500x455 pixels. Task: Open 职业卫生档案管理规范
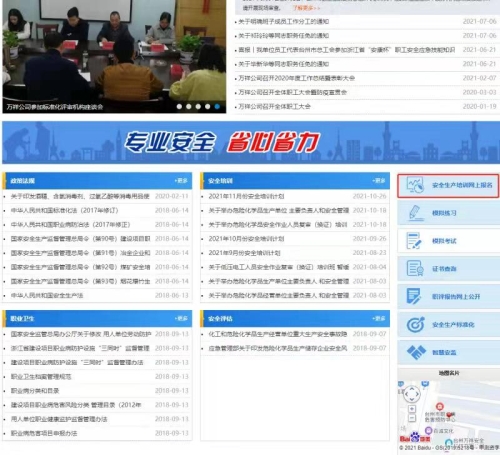click(41, 376)
